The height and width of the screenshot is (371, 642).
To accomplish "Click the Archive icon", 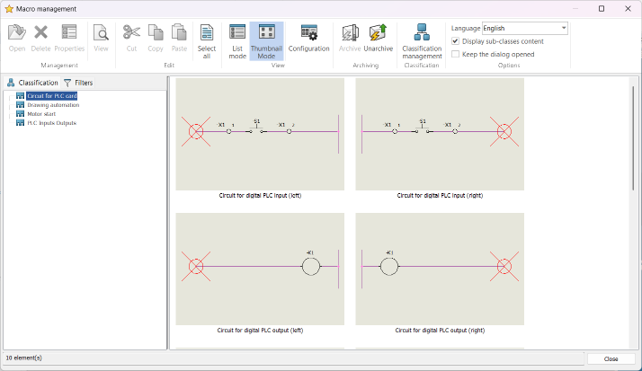I will point(350,32).
